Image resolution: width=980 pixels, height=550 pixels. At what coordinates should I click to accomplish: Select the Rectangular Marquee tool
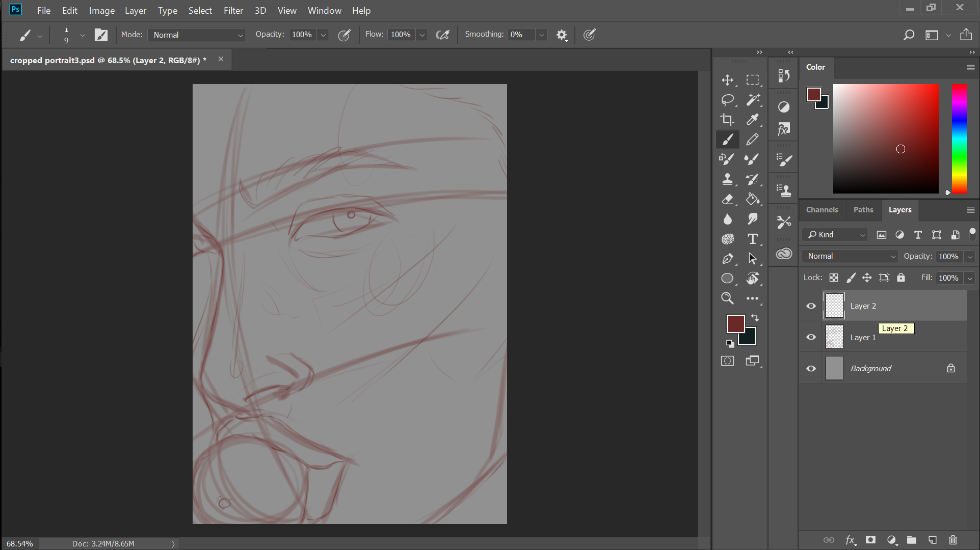click(x=752, y=80)
